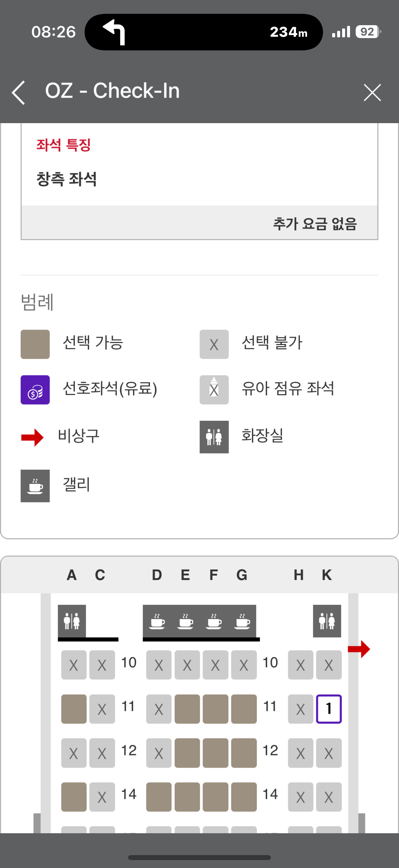Tap the red emergency exit arrow by row 10
This screenshot has height=868, width=399.
(359, 649)
